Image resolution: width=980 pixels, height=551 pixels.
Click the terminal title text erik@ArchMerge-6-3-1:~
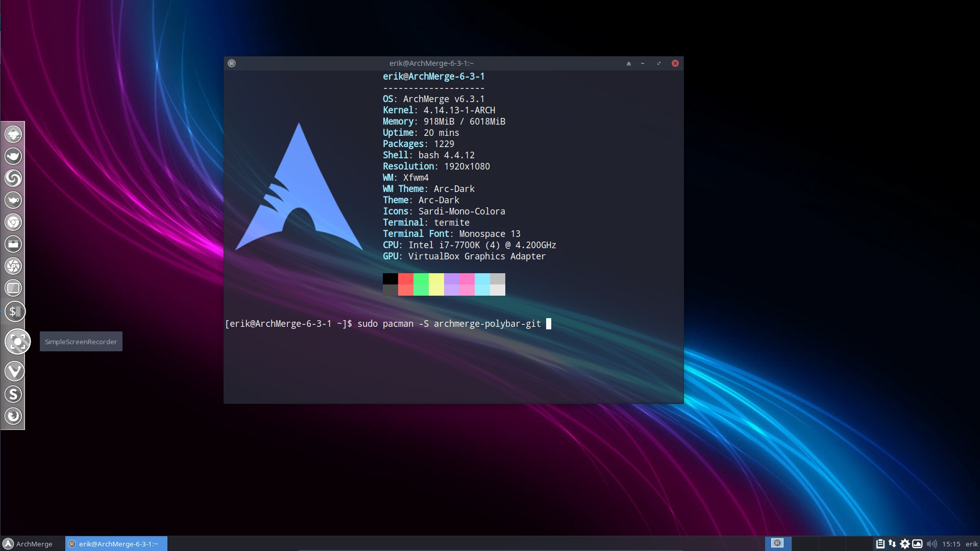click(x=431, y=63)
